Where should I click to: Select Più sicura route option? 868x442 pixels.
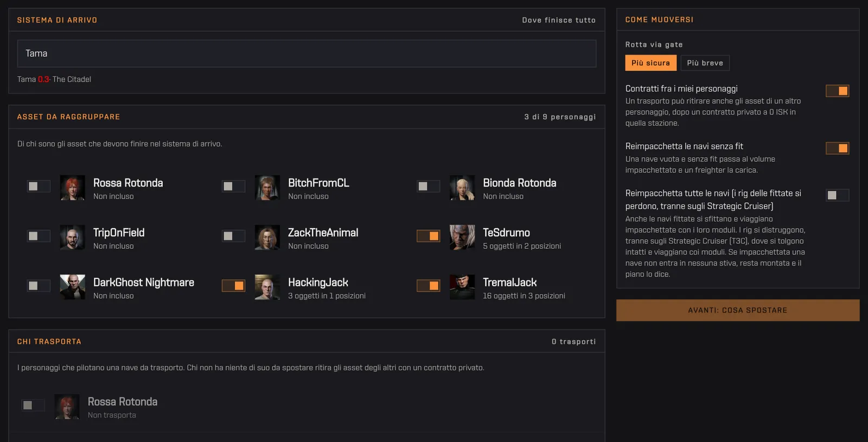pyautogui.click(x=650, y=63)
